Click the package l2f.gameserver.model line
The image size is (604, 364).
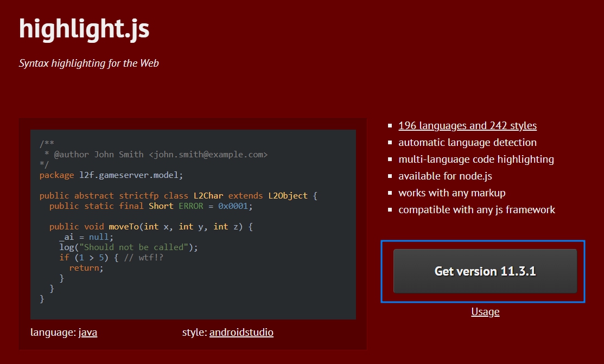point(111,175)
